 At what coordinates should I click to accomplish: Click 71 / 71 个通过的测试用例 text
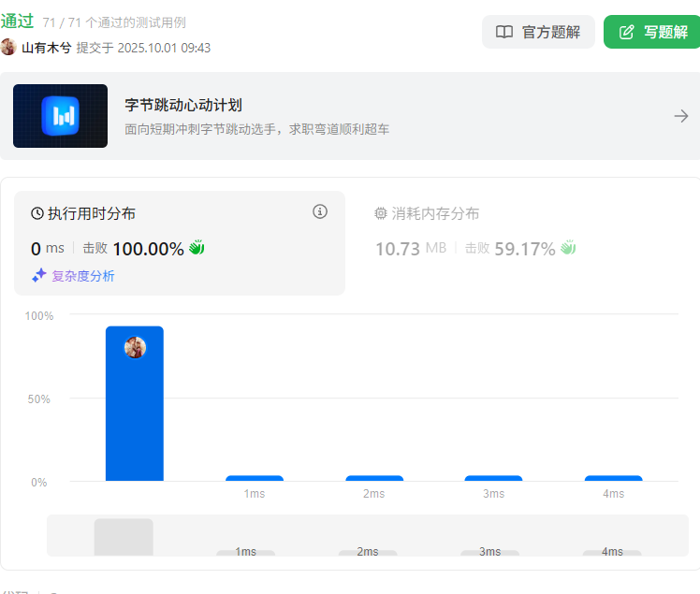pyautogui.click(x=114, y=22)
